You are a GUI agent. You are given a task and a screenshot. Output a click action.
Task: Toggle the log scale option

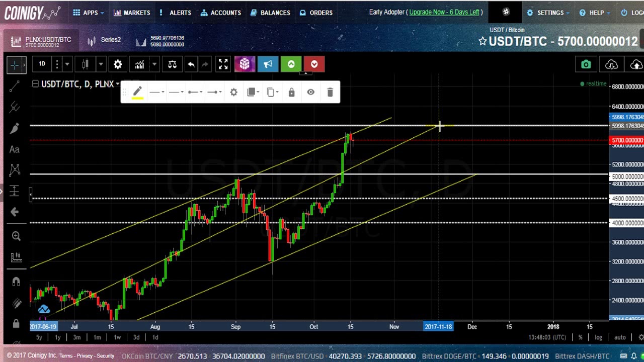pyautogui.click(x=598, y=337)
